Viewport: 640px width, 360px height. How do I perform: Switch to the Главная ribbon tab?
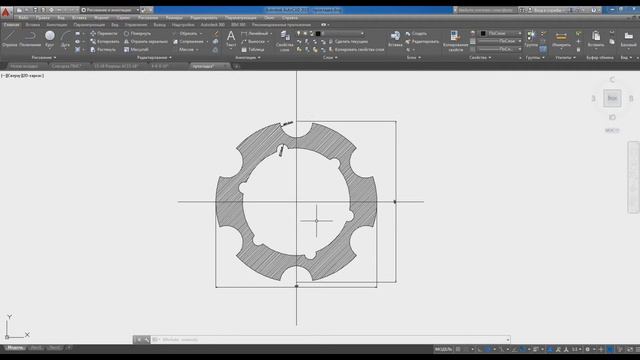[11, 24]
